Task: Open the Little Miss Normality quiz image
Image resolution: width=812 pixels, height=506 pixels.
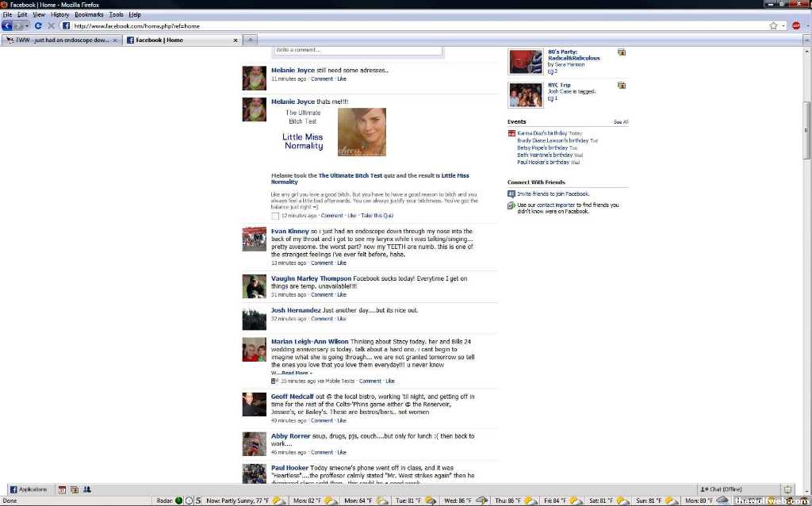Action: click(362, 132)
